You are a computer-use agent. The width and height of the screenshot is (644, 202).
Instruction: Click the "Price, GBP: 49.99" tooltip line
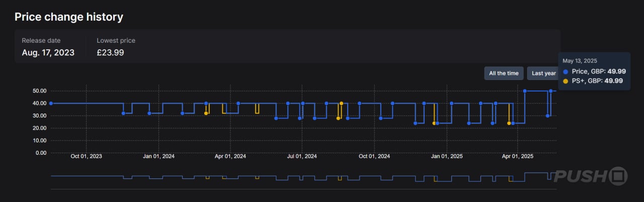(x=599, y=71)
